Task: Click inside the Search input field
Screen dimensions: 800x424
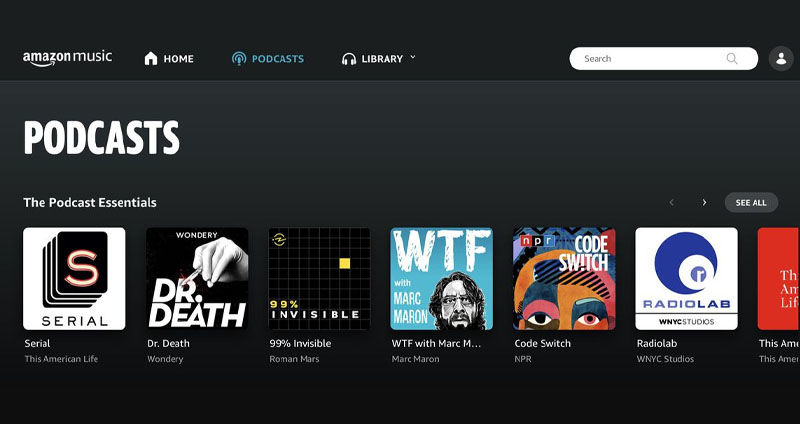Action: (650, 59)
